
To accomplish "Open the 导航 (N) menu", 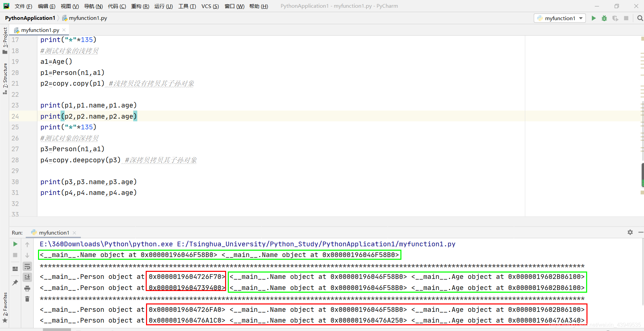I will (93, 6).
